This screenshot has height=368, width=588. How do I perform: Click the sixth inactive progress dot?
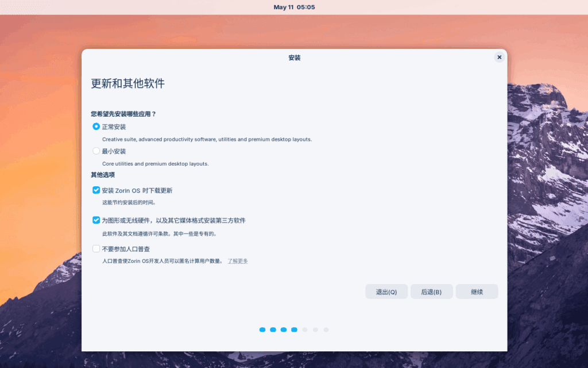[315, 330]
